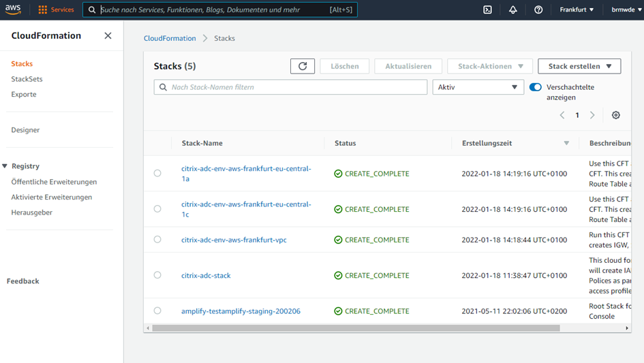Select radio for amplify-testamplify-staging-200206

157,311
